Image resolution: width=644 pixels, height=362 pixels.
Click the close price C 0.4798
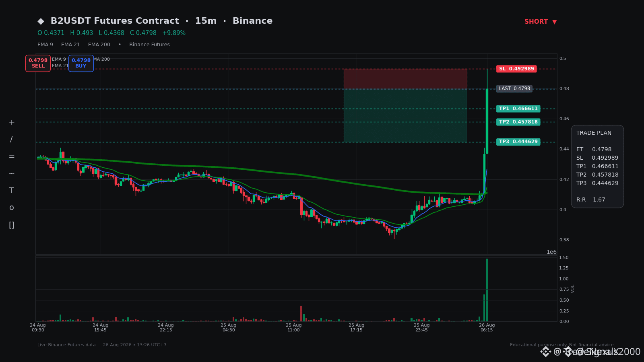(143, 33)
